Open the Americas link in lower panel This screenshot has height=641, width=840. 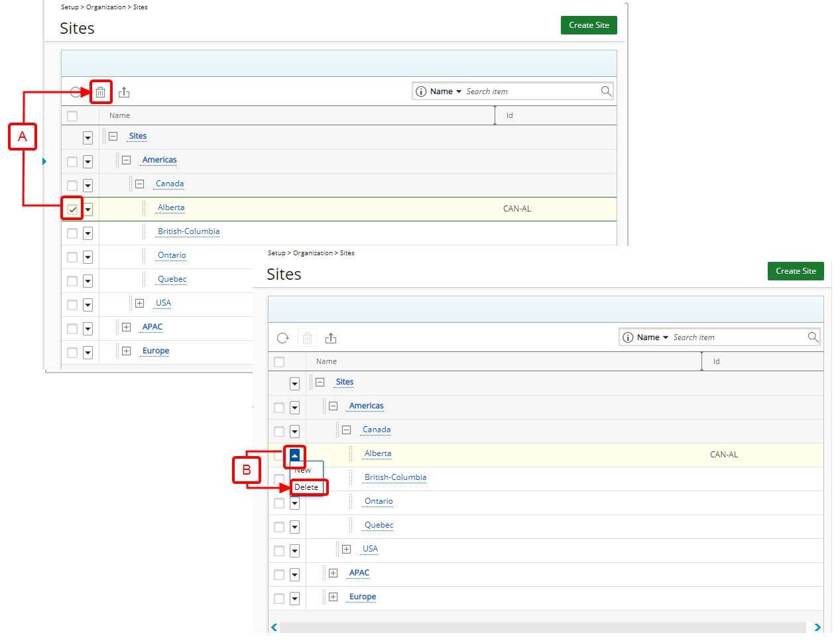point(366,406)
